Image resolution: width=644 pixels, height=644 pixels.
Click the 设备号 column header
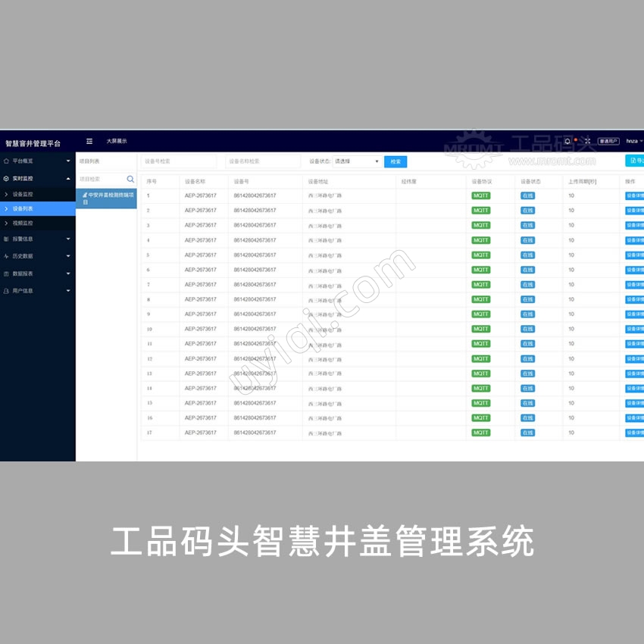241,182
